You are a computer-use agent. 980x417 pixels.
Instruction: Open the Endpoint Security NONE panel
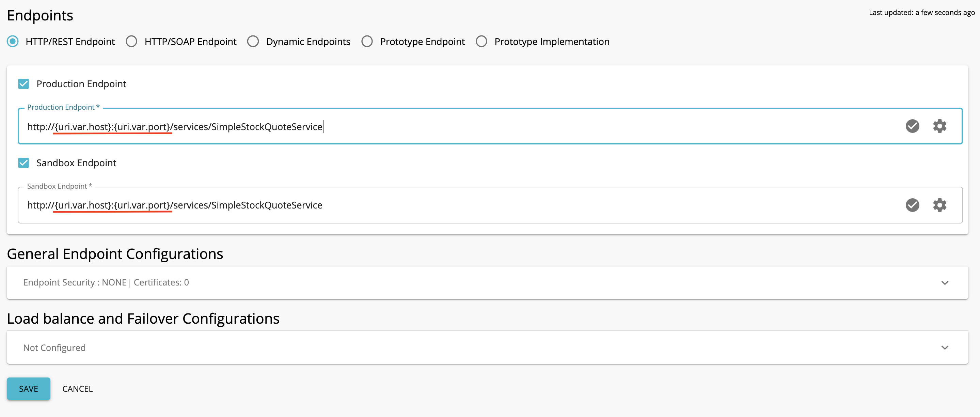tap(106, 282)
